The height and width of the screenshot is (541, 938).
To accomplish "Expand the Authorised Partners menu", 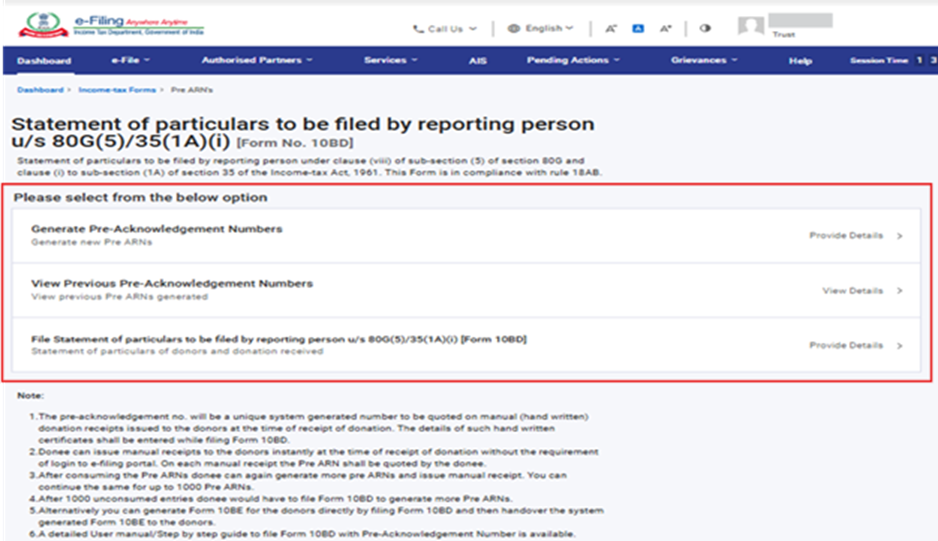I will pos(257,60).
